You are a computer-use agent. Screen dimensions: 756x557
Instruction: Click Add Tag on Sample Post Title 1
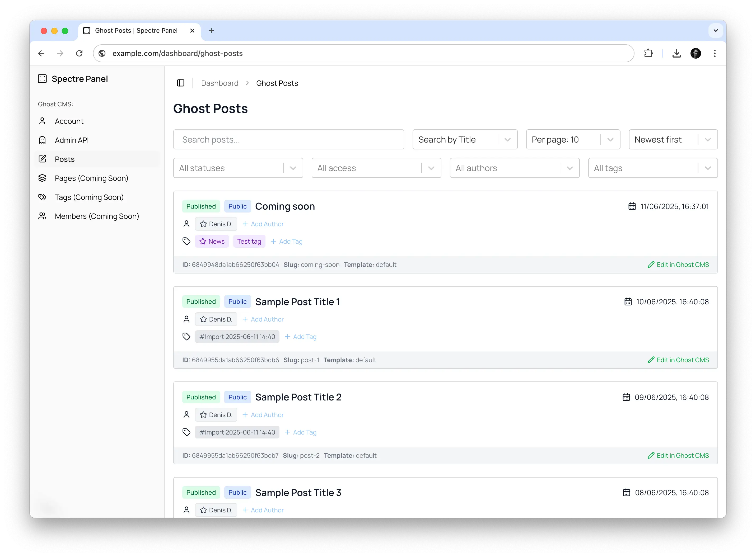[301, 337]
